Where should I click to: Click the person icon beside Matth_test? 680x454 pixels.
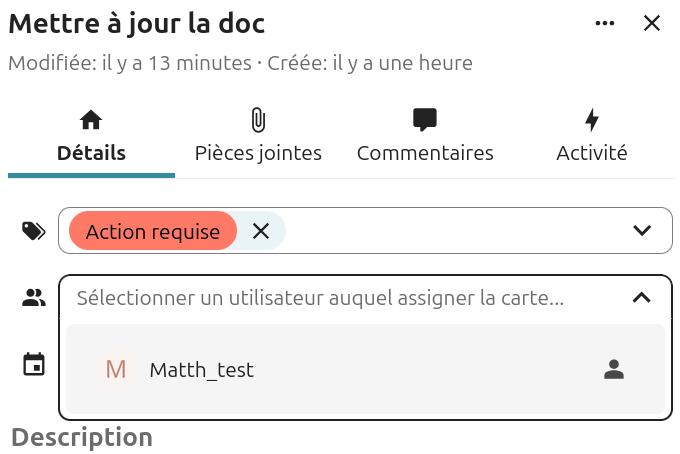[x=614, y=370]
